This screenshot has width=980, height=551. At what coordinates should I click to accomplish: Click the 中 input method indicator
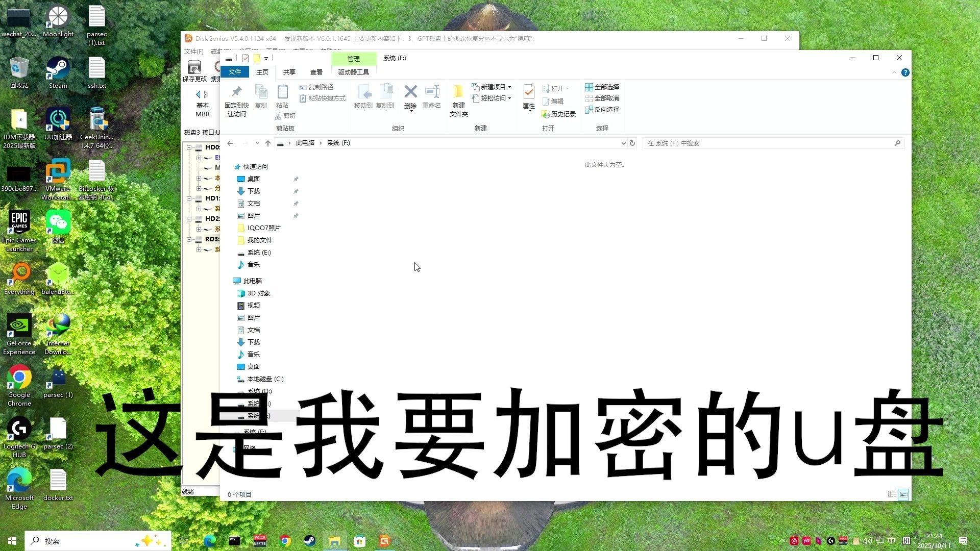coord(891,540)
